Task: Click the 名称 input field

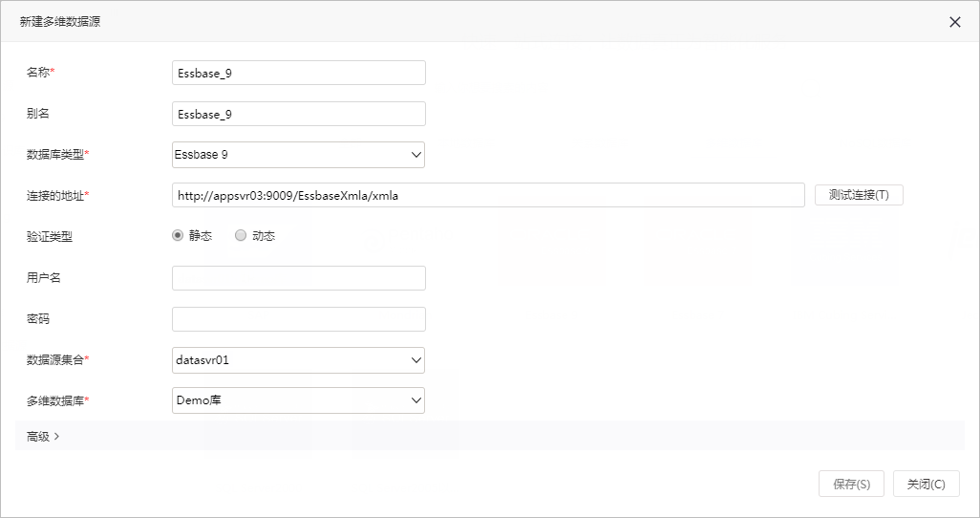Action: point(299,73)
